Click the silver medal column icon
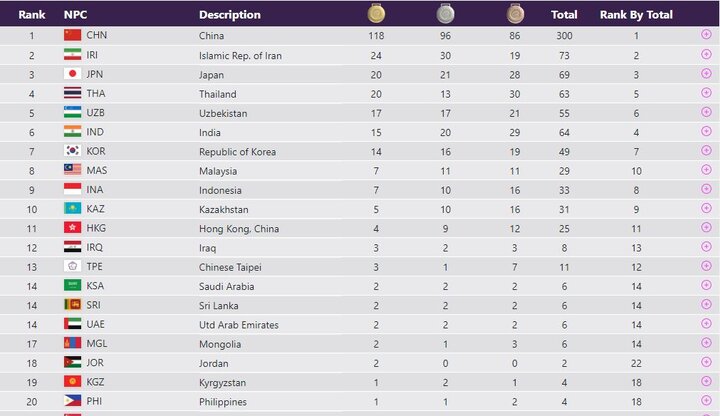This screenshot has height=416, width=720. click(445, 14)
